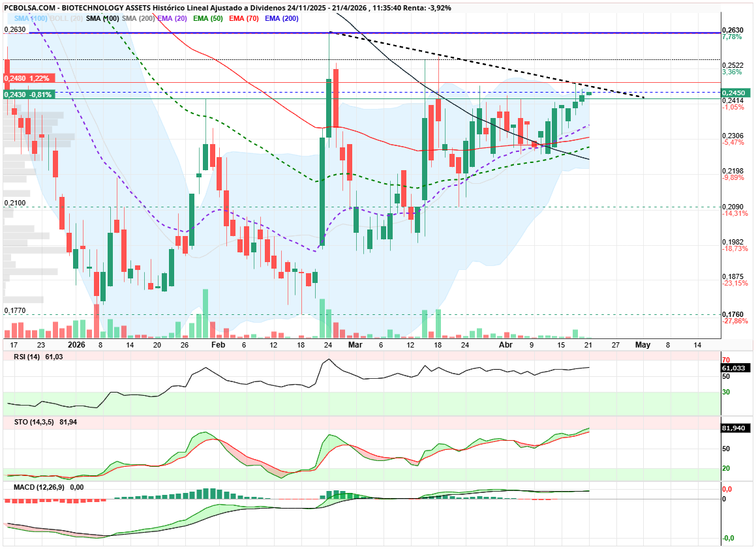Screen dimensions: 756x549
Task: Select the green 0,2430 -0,81% price tag
Action: click(28, 95)
